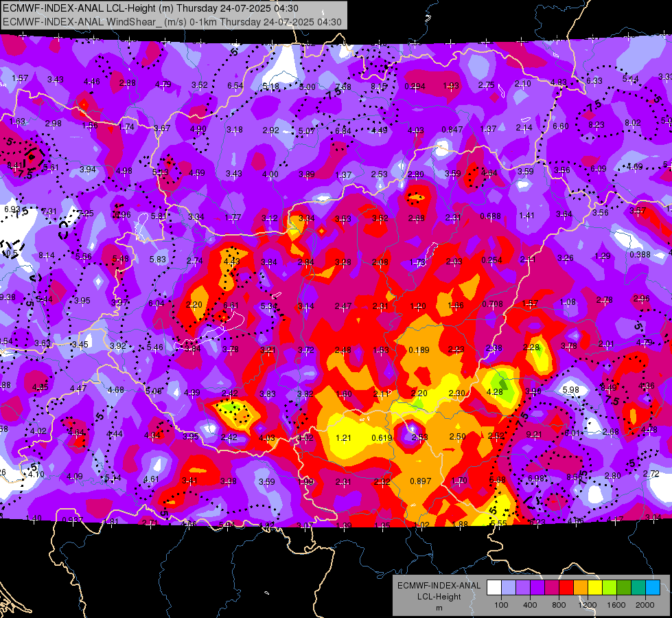Click legend scale value '2000'

click(645, 605)
